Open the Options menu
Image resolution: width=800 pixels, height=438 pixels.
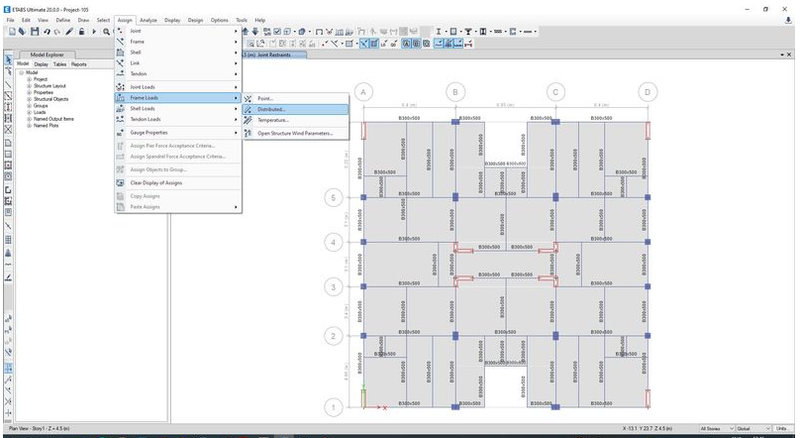click(x=219, y=20)
